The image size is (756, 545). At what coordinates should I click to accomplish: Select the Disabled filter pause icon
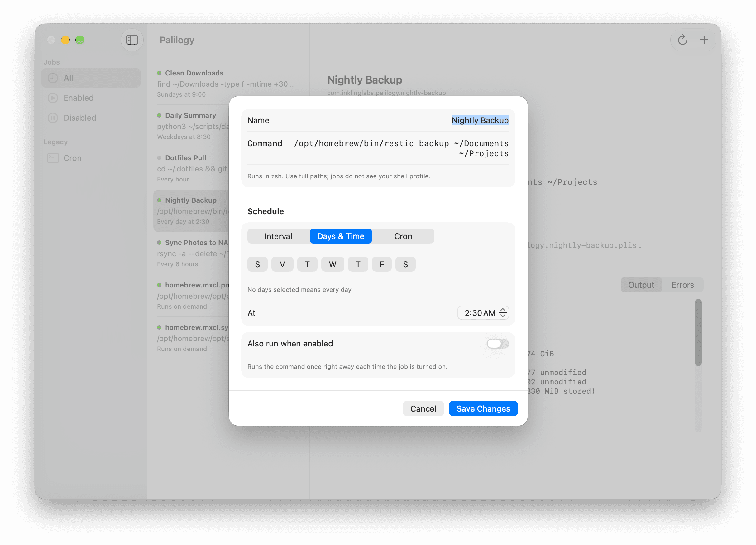(53, 118)
